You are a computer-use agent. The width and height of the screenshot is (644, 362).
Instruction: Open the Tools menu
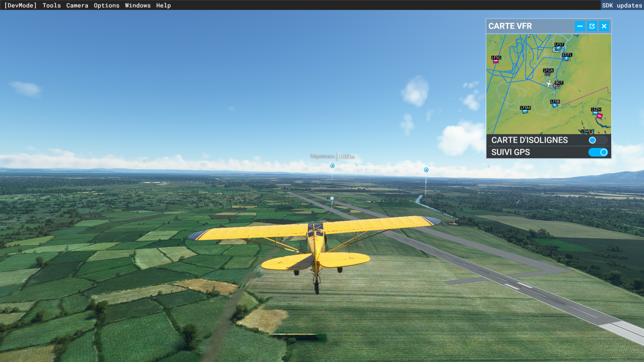[x=51, y=5]
